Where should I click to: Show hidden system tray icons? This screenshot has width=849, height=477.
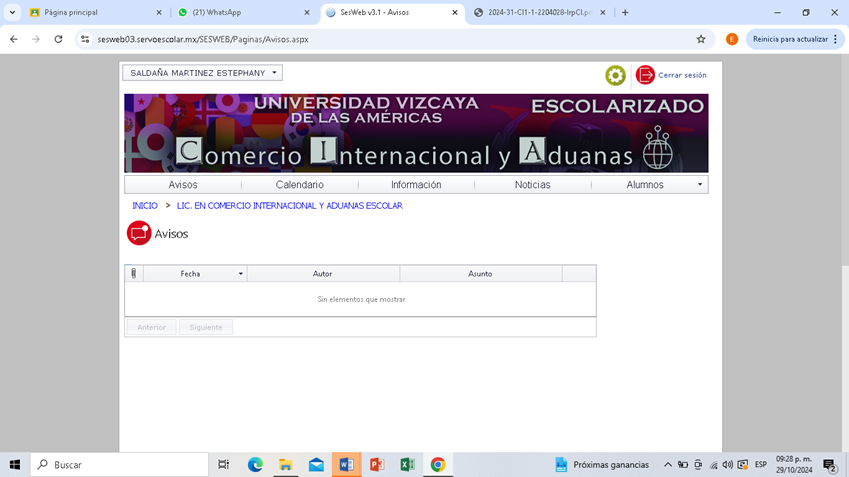(668, 465)
